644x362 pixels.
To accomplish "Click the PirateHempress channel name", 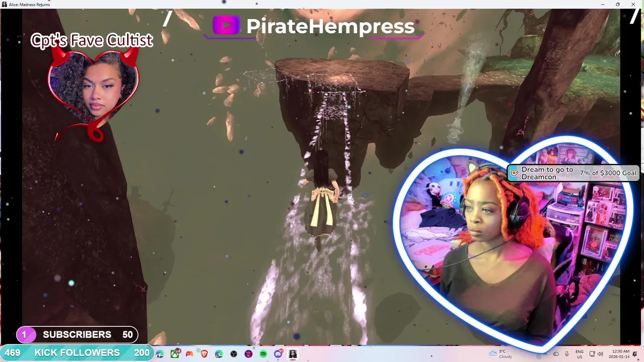I will [330, 26].
